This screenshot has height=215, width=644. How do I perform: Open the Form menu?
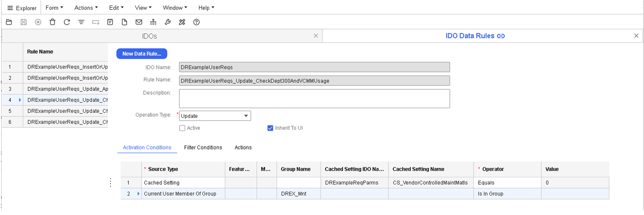pyautogui.click(x=54, y=8)
